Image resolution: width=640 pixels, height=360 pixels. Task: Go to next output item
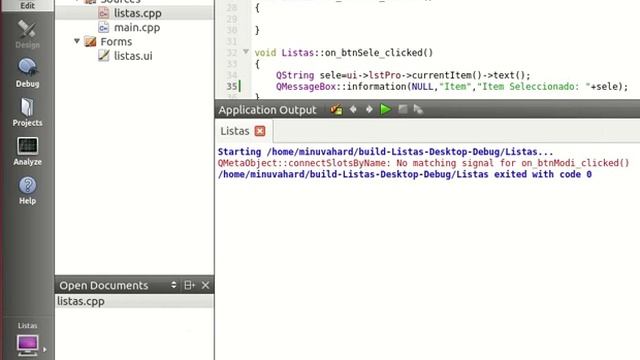369,109
